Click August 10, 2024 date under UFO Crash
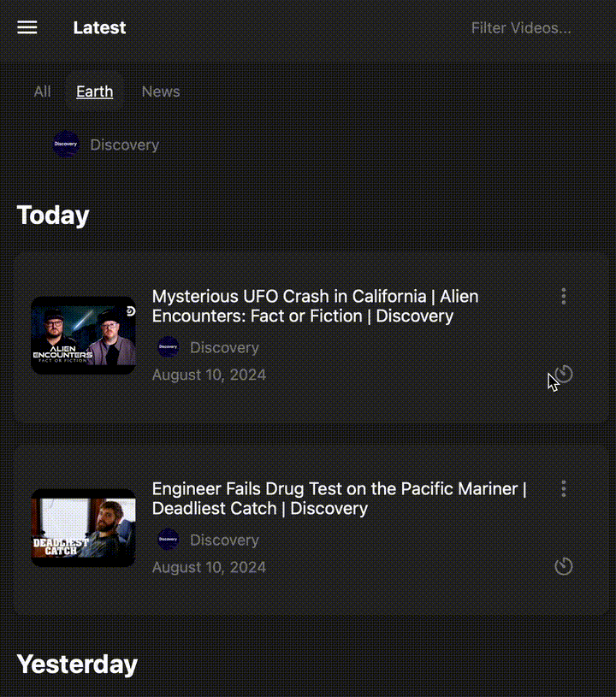616x697 pixels. pyautogui.click(x=209, y=375)
